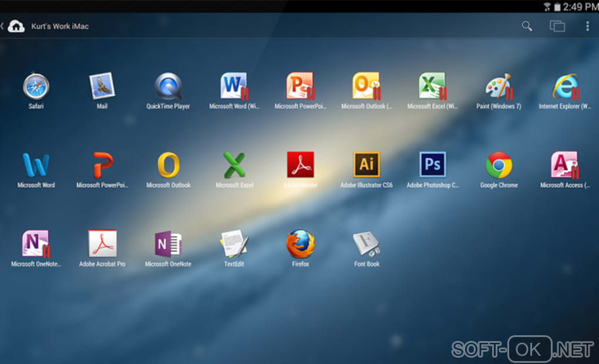Launch Adobe Reader
599x364 pixels.
pyautogui.click(x=300, y=164)
